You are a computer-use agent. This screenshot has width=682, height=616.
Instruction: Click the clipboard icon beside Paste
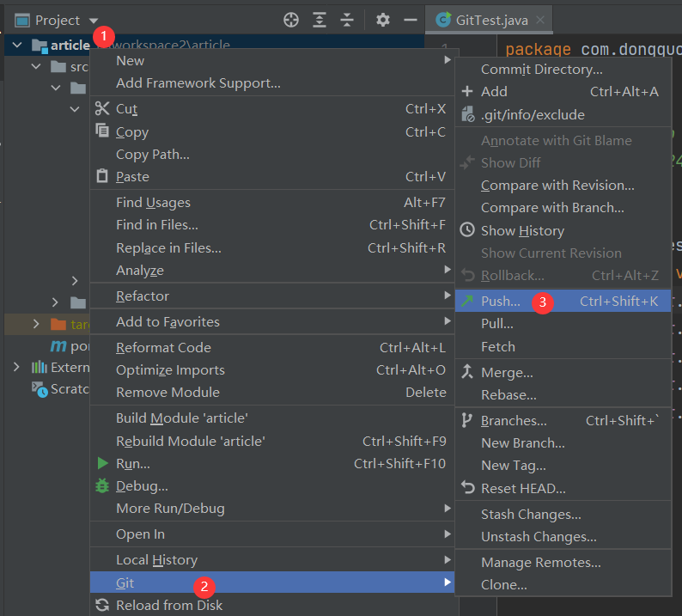(102, 176)
